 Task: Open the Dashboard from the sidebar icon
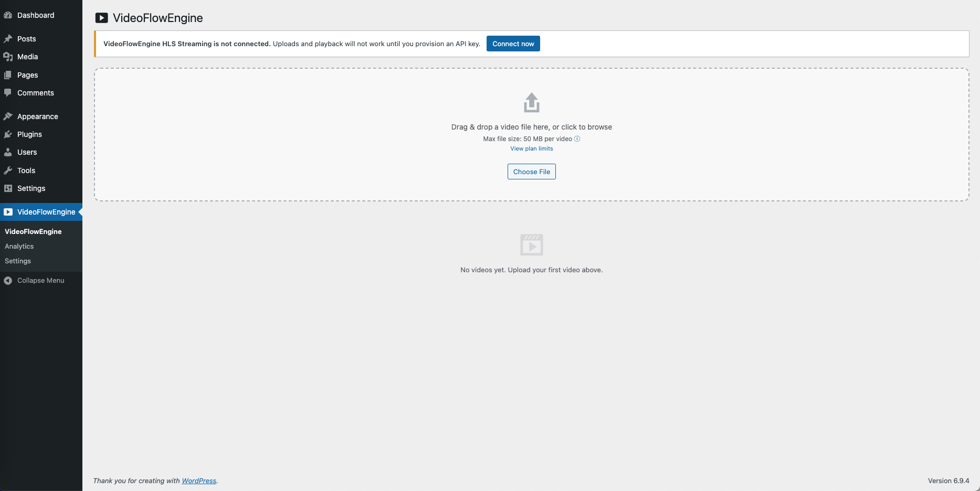(x=8, y=15)
